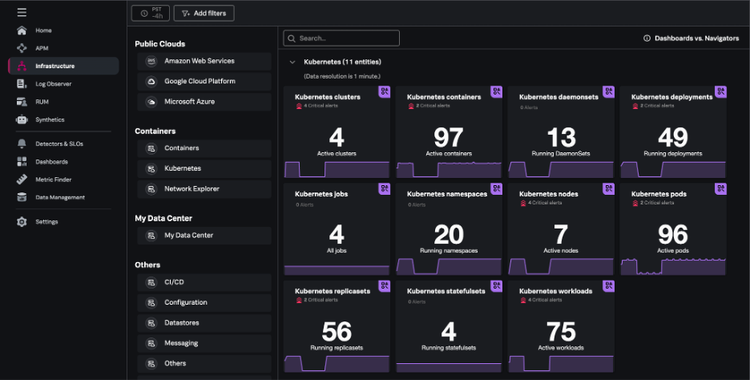This screenshot has height=380, width=750.
Task: Open the Kubernetes nodes card
Action: 561,229
